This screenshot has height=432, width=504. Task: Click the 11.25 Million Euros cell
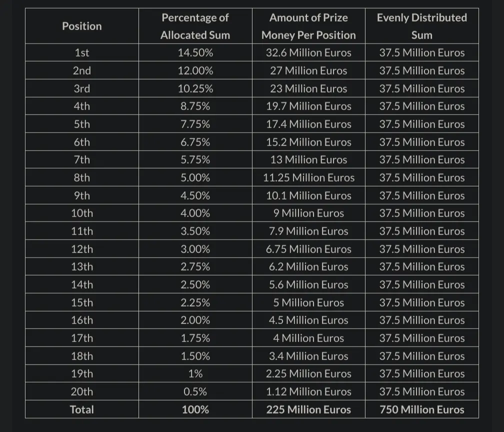pos(308,177)
